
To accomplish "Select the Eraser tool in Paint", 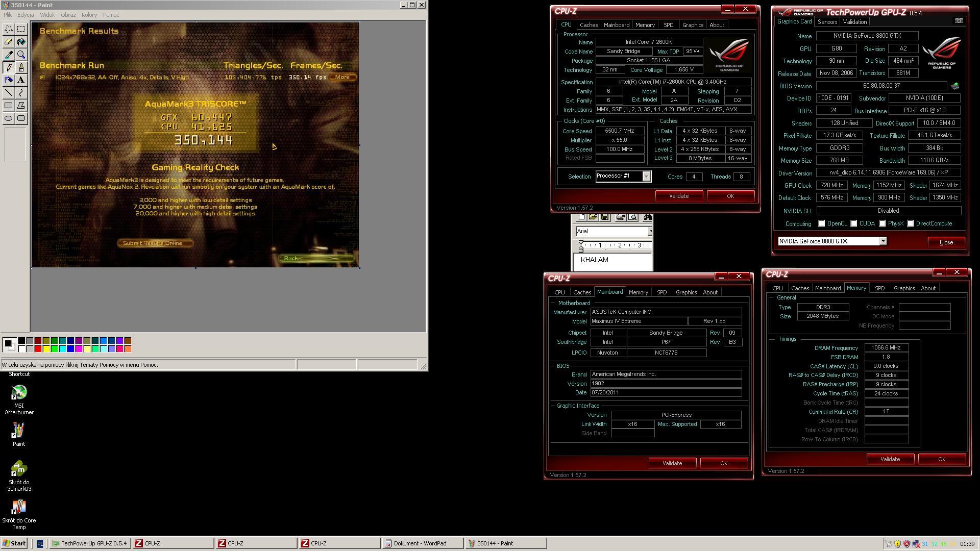I will pos(9,42).
